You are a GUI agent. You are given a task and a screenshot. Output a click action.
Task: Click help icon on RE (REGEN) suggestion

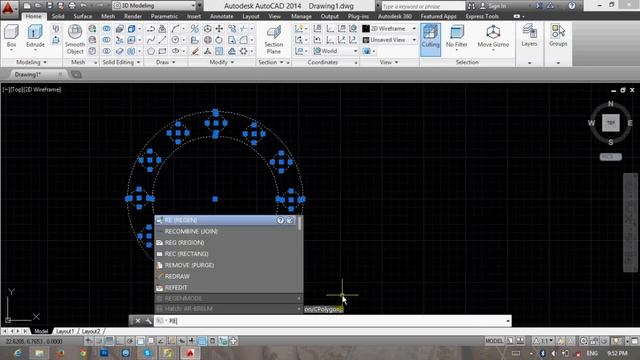tap(280, 220)
